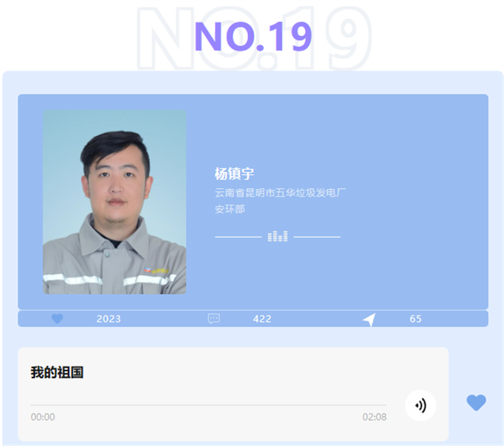Click the text 云南省昆明市五华垃圾发电厂

point(280,193)
